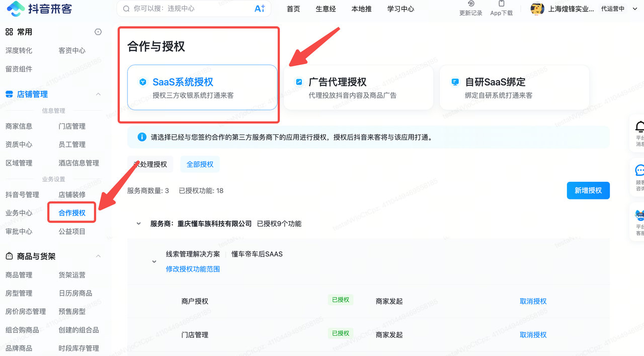Open account dropdown arrow next to 代运营中
Screen dimensions: 644x356
point(634,9)
